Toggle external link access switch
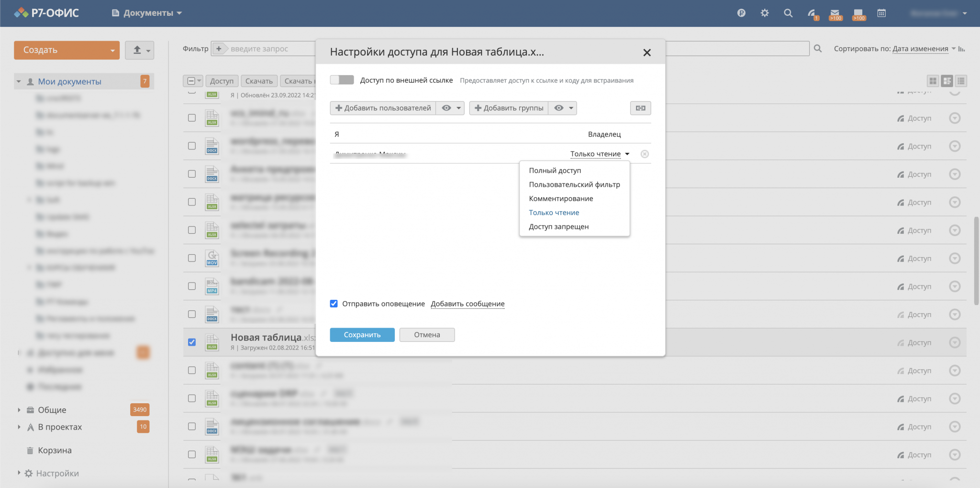 (x=342, y=80)
